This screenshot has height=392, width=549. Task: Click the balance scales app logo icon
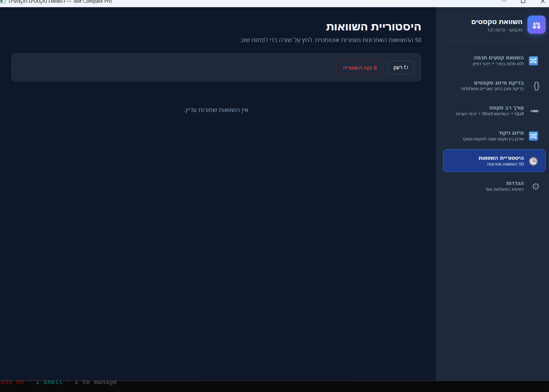coord(536,25)
